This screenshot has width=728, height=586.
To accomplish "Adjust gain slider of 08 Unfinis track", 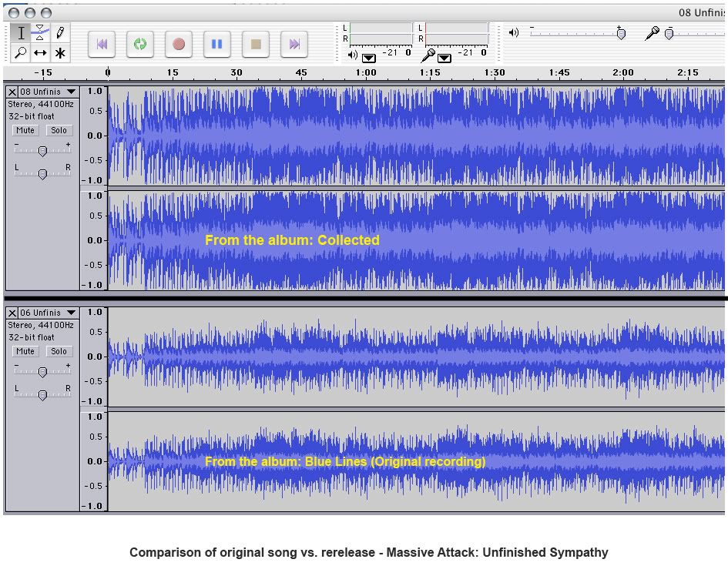I will coord(42,150).
